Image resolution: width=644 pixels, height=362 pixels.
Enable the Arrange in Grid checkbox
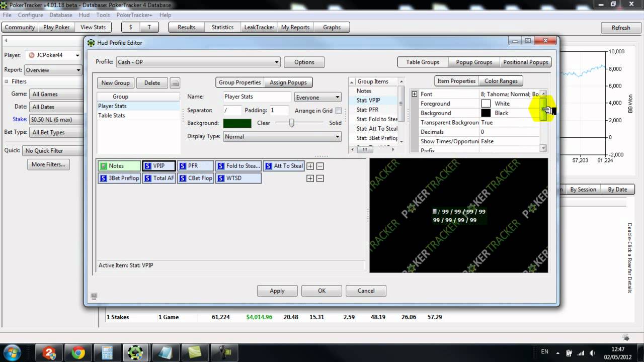[338, 111]
